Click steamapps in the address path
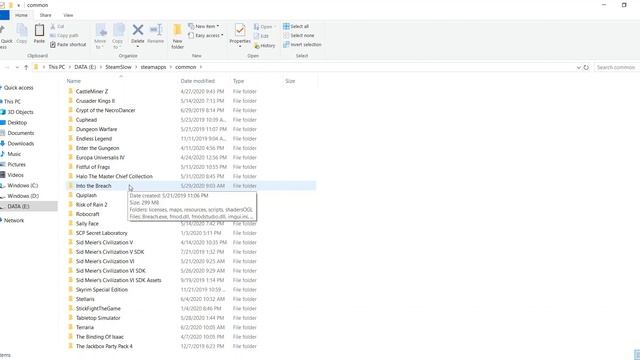Viewport: 640px width, 360px height. pos(153,67)
